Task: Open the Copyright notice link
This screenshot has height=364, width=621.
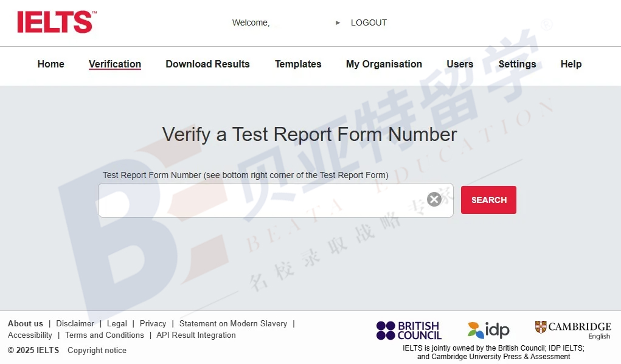Action: pos(97,351)
